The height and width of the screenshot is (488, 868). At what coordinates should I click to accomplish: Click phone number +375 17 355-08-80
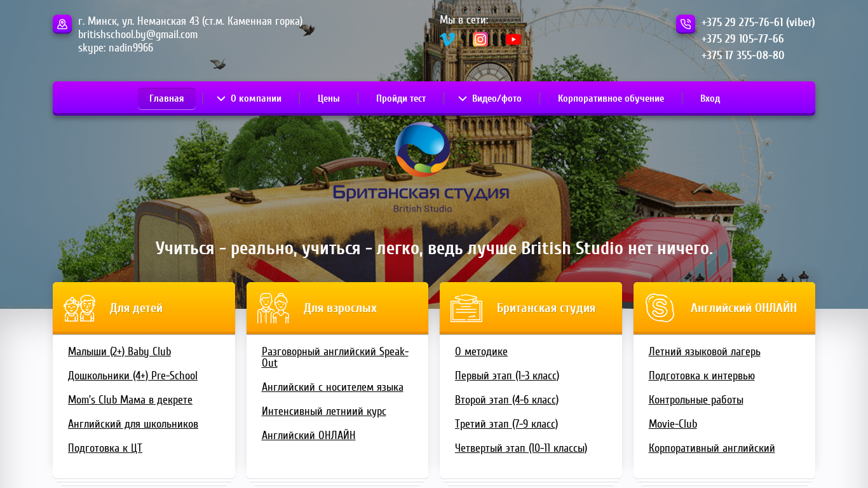(743, 55)
